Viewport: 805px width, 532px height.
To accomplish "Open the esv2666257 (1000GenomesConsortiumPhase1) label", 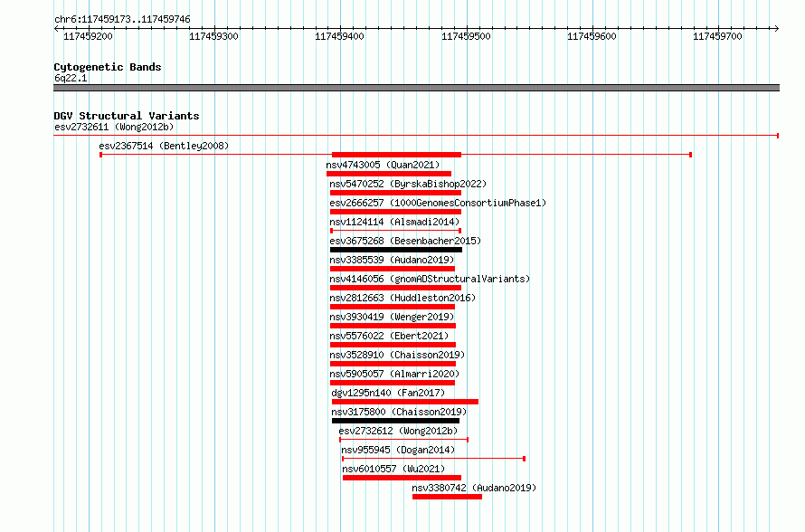I will 438,203.
